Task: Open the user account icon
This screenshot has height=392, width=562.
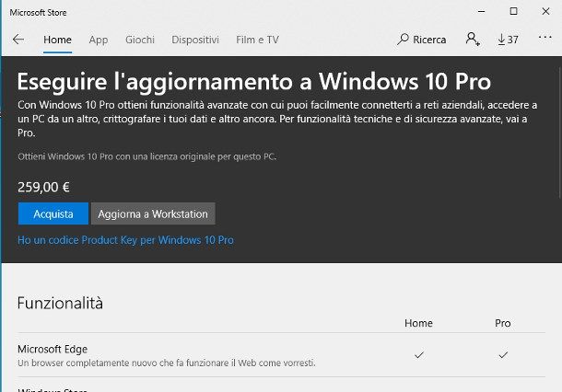Action: (x=473, y=40)
